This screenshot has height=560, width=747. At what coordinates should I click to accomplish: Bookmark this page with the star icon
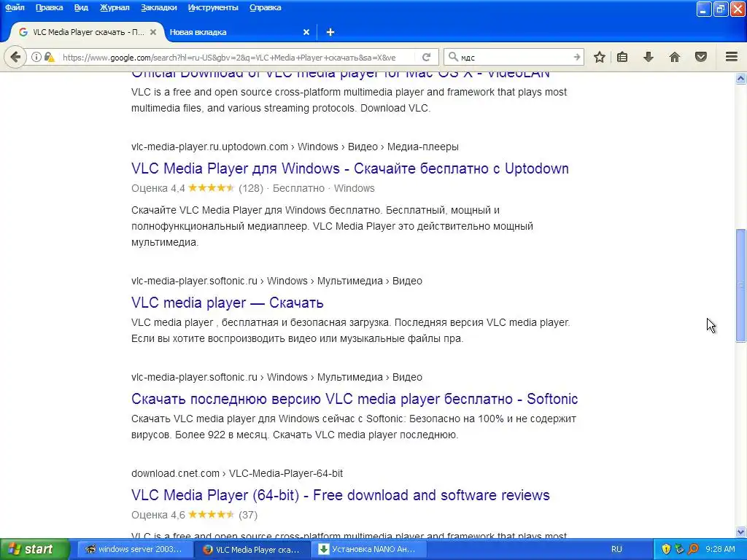click(x=600, y=57)
